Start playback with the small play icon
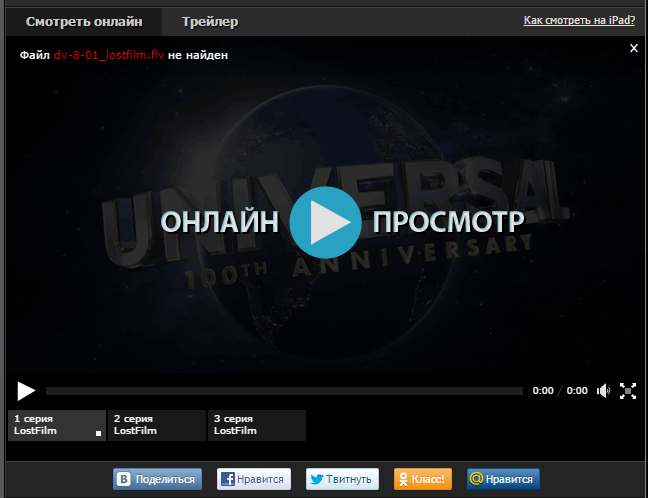The width and height of the screenshot is (648, 498). [26, 391]
